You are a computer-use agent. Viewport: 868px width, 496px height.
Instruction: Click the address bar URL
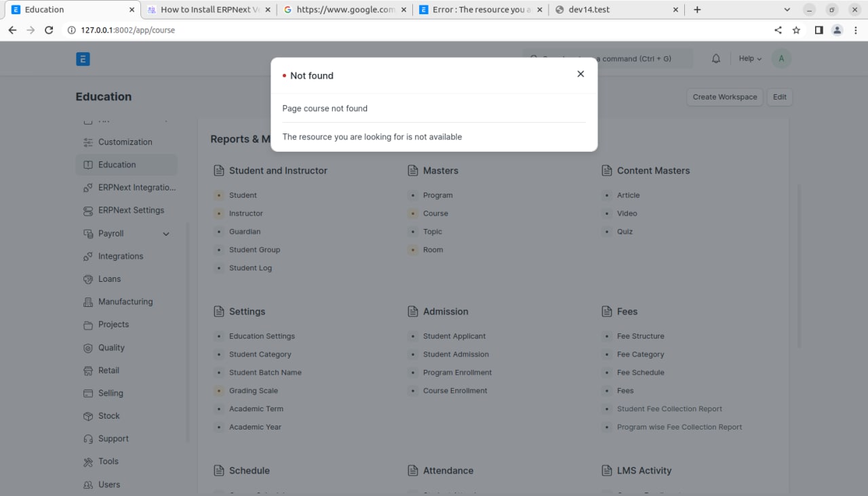pyautogui.click(x=127, y=30)
